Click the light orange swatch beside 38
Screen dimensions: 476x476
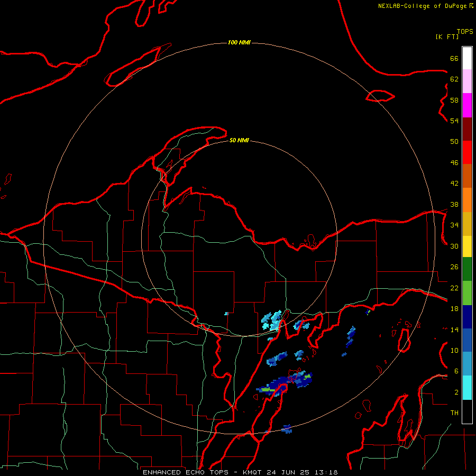pos(467,200)
